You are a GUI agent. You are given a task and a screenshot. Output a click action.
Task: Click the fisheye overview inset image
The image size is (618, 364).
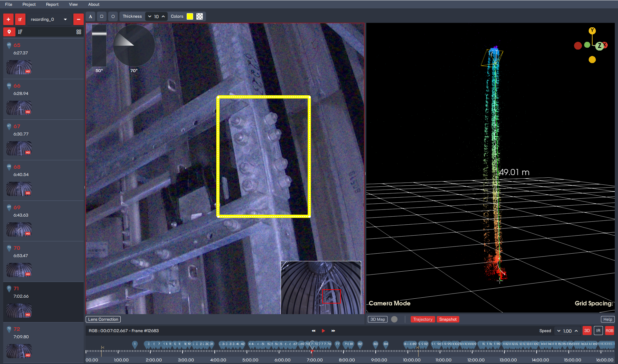(321, 287)
